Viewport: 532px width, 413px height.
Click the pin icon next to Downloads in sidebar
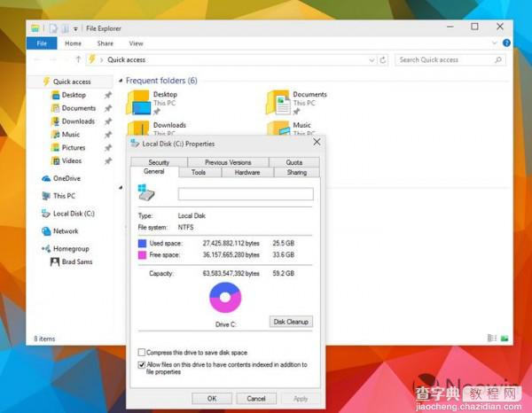pos(108,121)
